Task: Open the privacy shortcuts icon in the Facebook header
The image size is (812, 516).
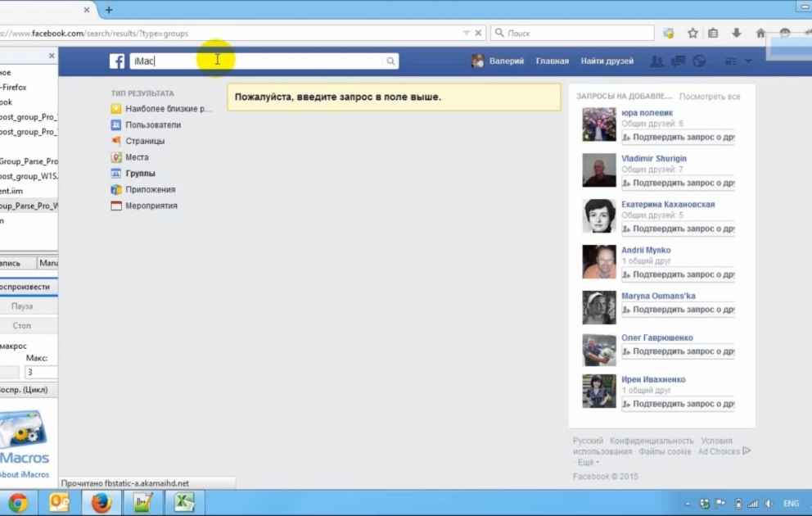Action: pyautogui.click(x=730, y=61)
